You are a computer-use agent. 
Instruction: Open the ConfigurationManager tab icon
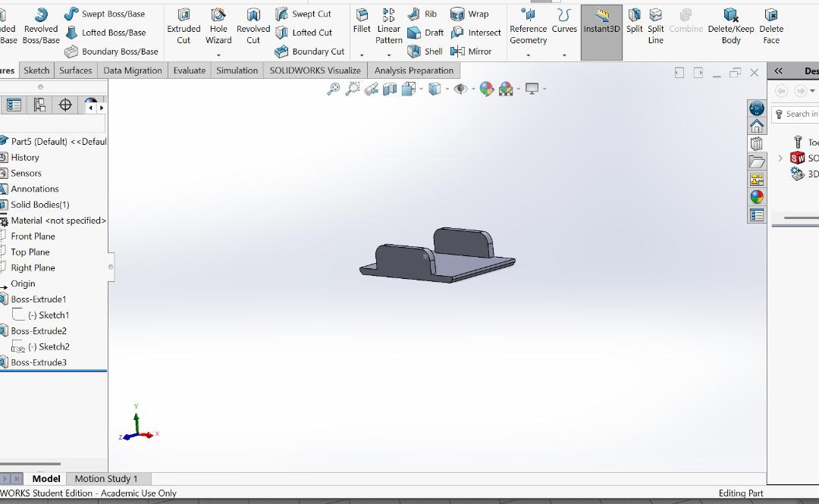point(39,105)
